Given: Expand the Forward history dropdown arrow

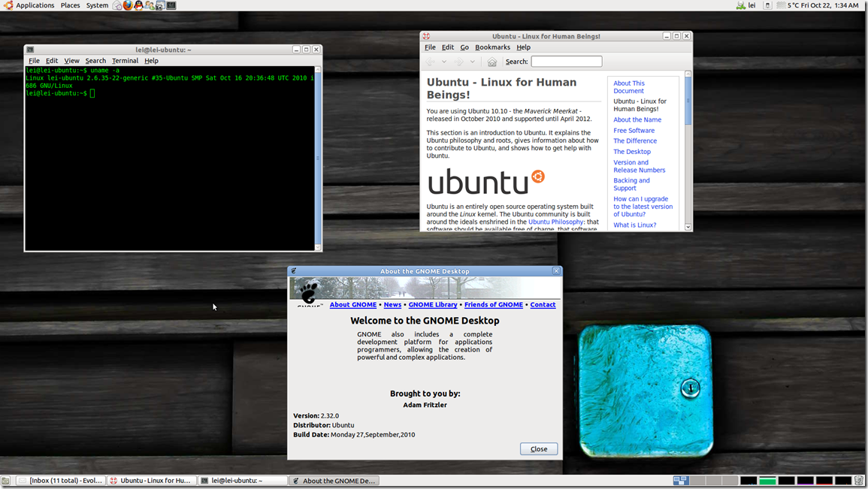Looking at the screenshot, I should point(472,62).
